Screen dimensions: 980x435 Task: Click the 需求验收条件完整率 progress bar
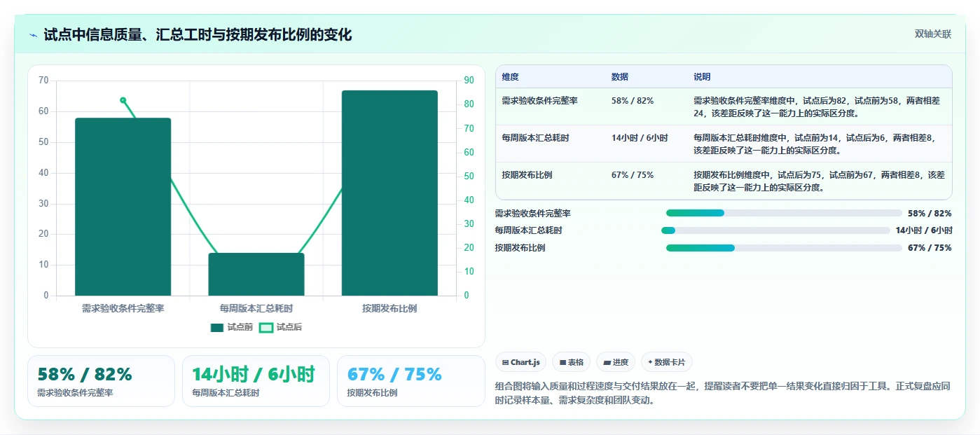pyautogui.click(x=784, y=213)
